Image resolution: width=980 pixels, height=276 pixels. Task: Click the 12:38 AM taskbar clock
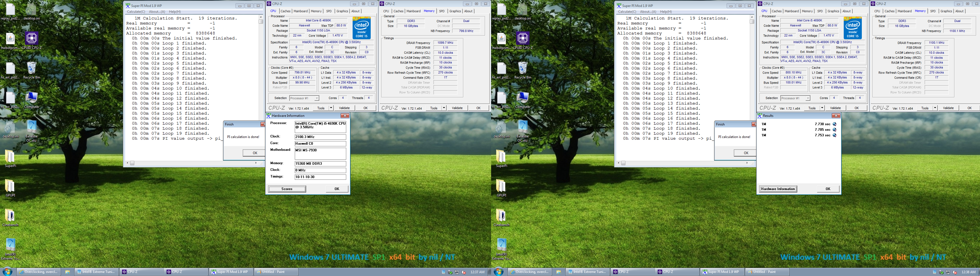[x=968, y=272]
